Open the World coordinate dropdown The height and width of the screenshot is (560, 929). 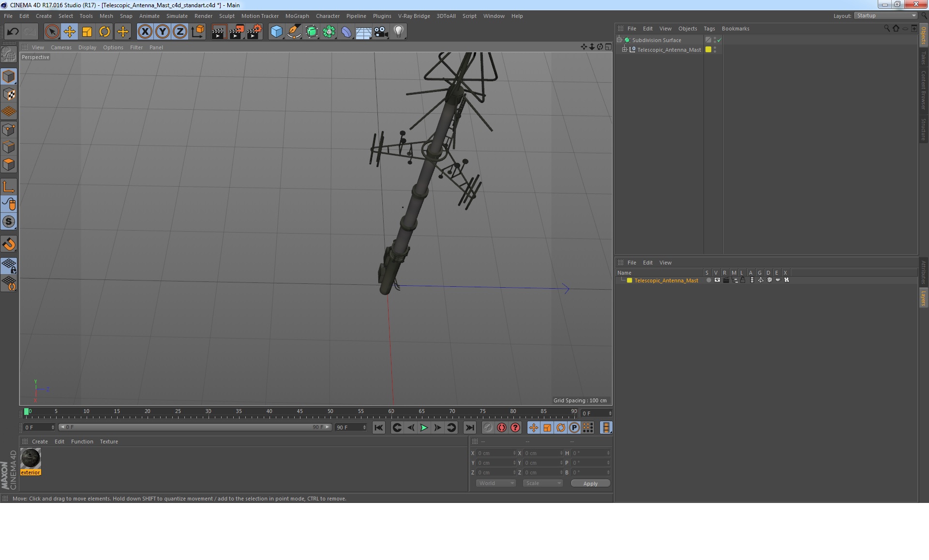(495, 483)
